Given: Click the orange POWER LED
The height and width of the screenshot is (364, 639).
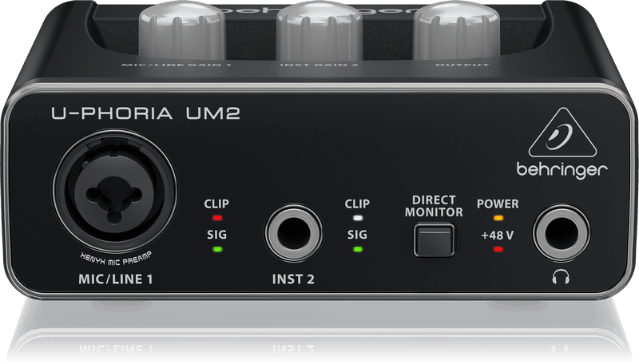Looking at the screenshot, I should coord(498,218).
